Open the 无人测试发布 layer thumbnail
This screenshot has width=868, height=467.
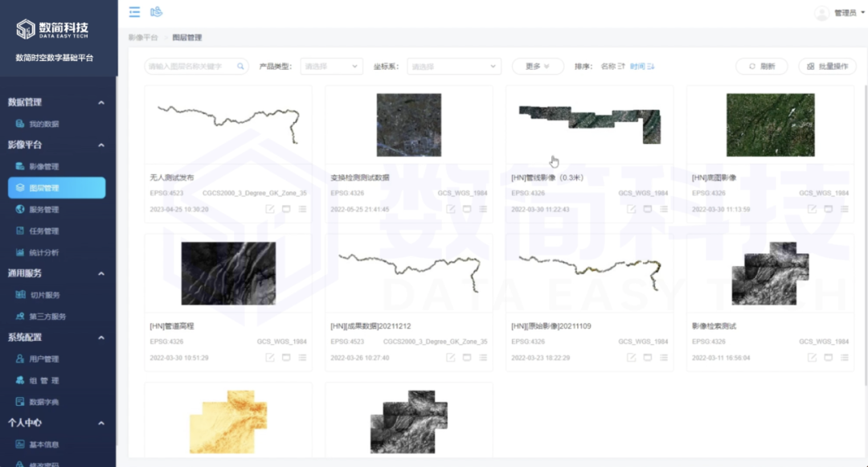[x=228, y=125]
